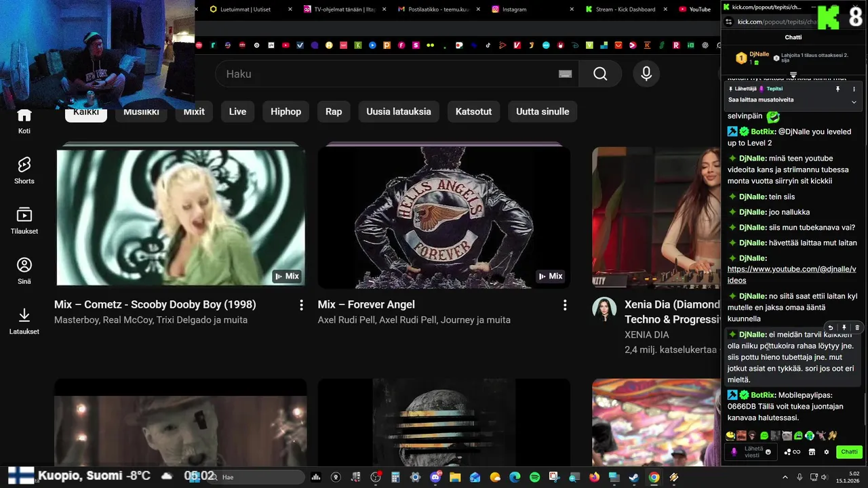Viewport: 868px width, 488px height.
Task: Open the Sinä profile page in the sidebar
Action: point(24,271)
